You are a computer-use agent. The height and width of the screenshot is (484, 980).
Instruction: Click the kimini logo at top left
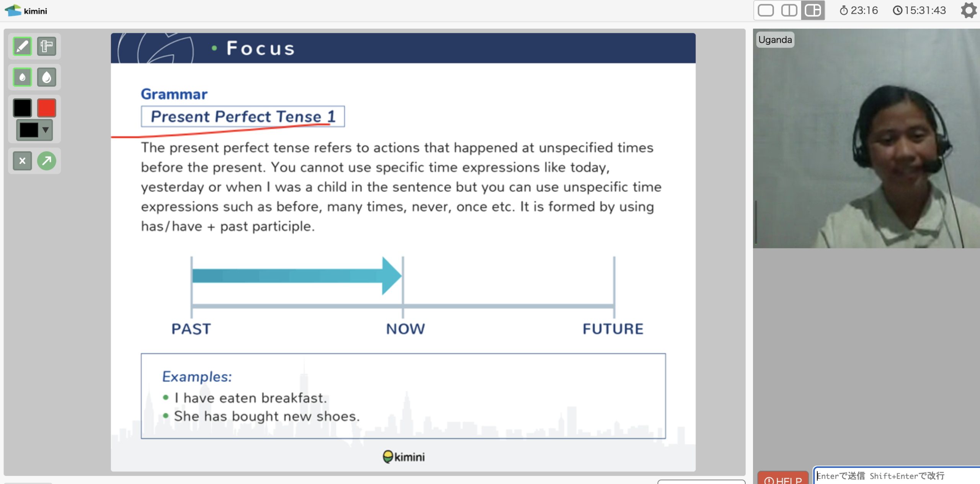point(26,11)
